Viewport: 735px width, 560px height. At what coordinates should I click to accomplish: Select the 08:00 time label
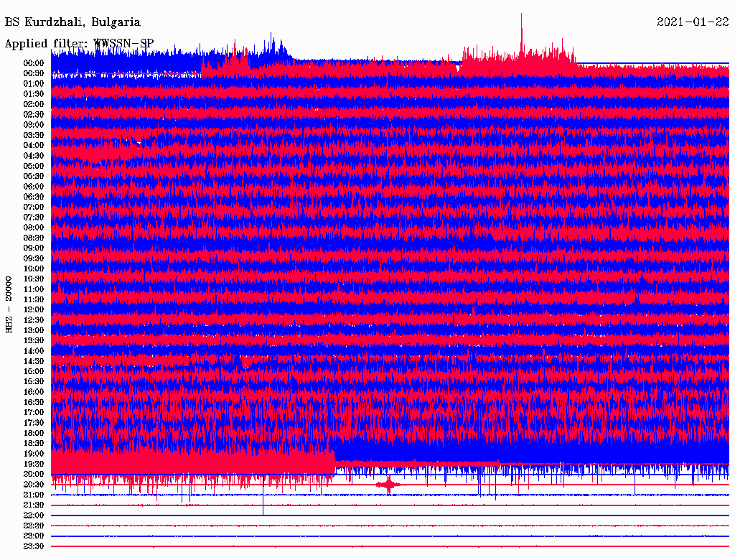coord(34,228)
